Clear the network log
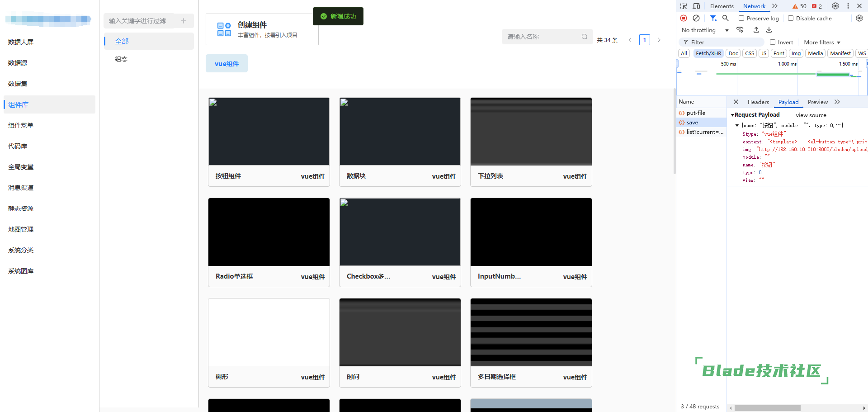Image resolution: width=868 pixels, height=412 pixels. pyautogui.click(x=696, y=18)
